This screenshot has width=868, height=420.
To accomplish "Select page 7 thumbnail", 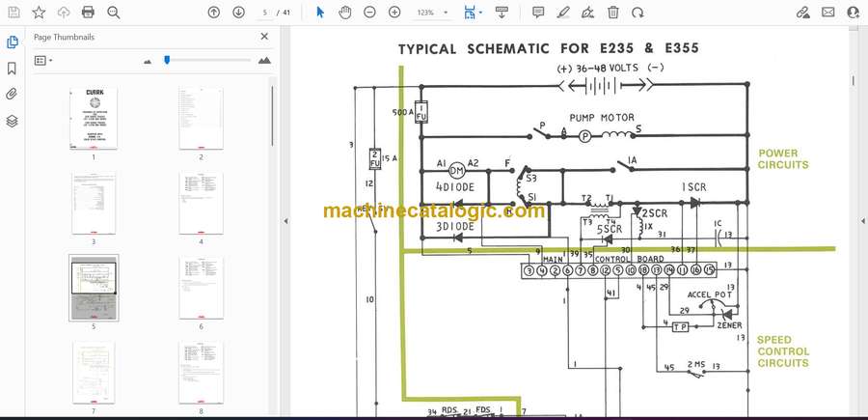I will click(x=94, y=373).
